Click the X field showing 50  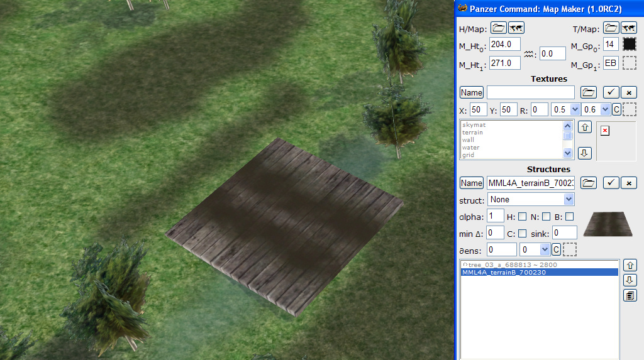[x=479, y=109]
